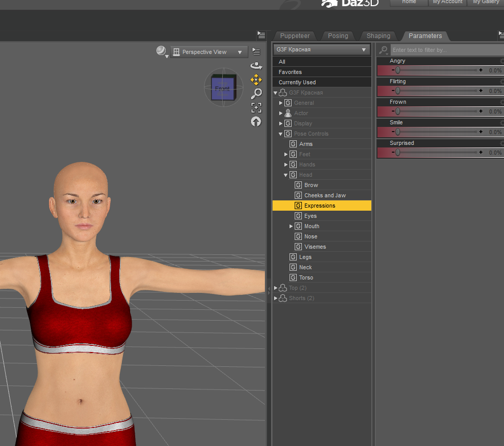The image size is (504, 446).
Task: Click the plus button on Frown slider
Action: point(481,111)
